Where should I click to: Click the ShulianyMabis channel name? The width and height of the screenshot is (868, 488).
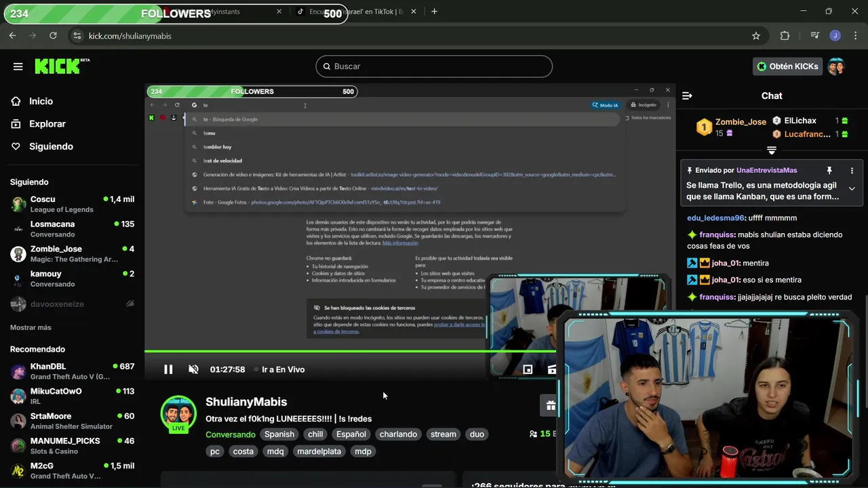pos(246,402)
